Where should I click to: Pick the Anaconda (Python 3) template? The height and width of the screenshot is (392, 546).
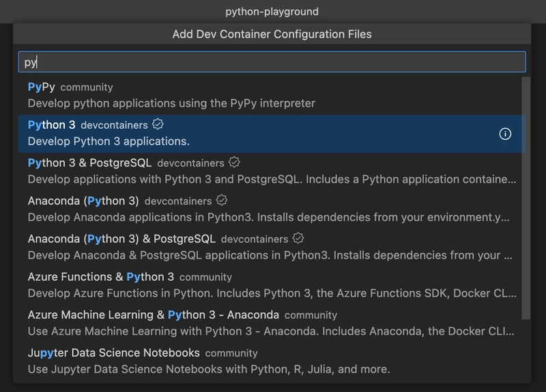(x=83, y=201)
